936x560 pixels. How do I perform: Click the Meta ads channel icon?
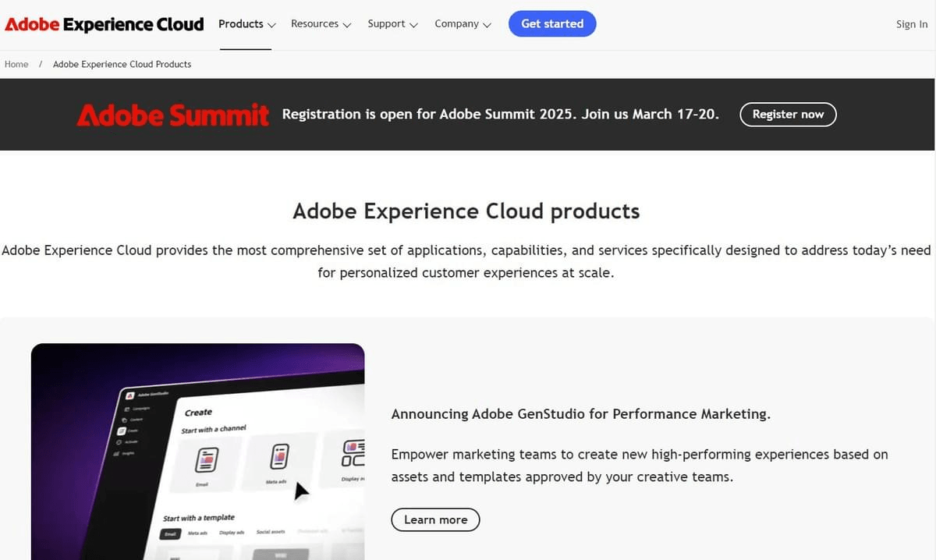point(279,456)
